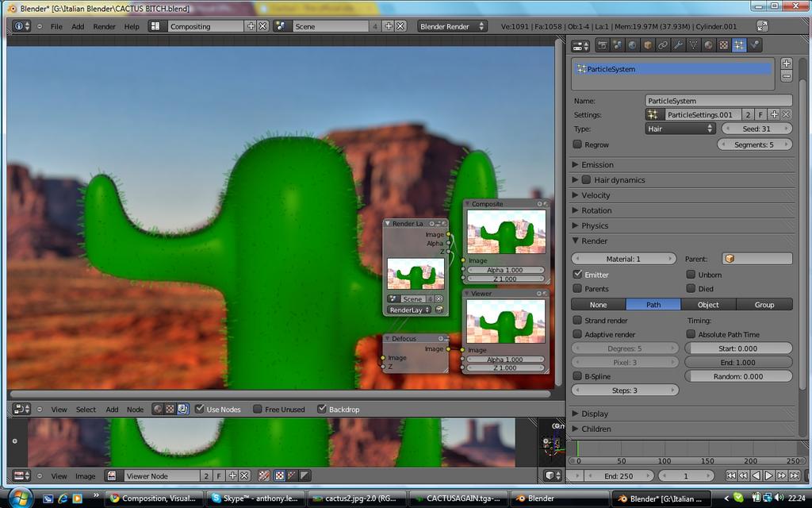This screenshot has height=508, width=812.
Task: Select Object render mode button
Action: pos(708,304)
